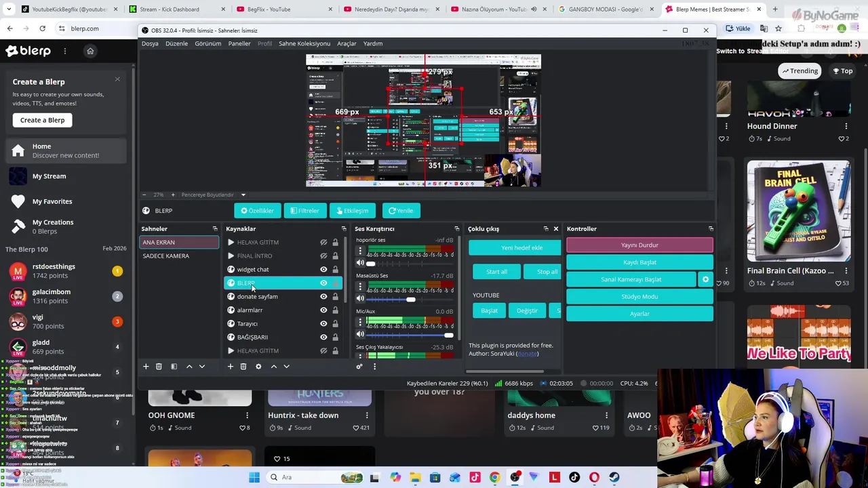Move scene up with Sahneler up arrow
Image resolution: width=868 pixels, height=488 pixels.
click(189, 367)
